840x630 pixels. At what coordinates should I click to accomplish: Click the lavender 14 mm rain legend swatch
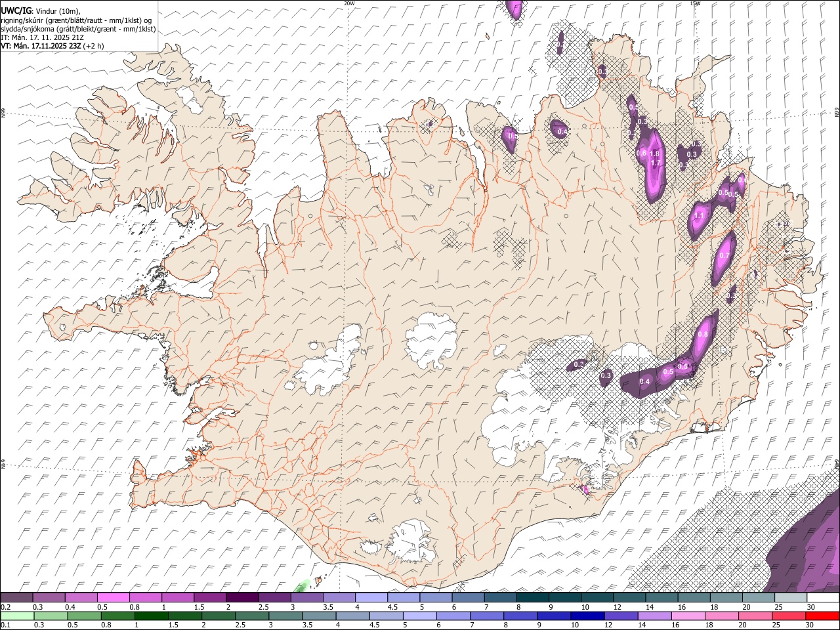pos(654,616)
